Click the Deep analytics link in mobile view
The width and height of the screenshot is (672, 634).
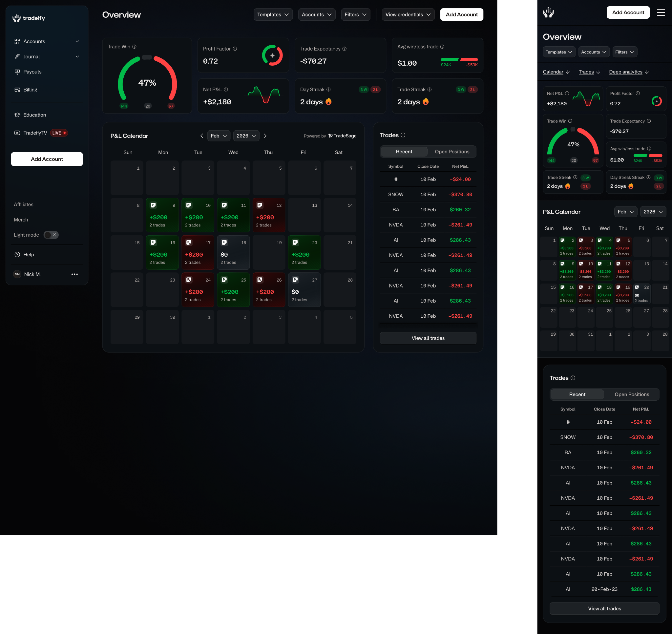(x=629, y=72)
